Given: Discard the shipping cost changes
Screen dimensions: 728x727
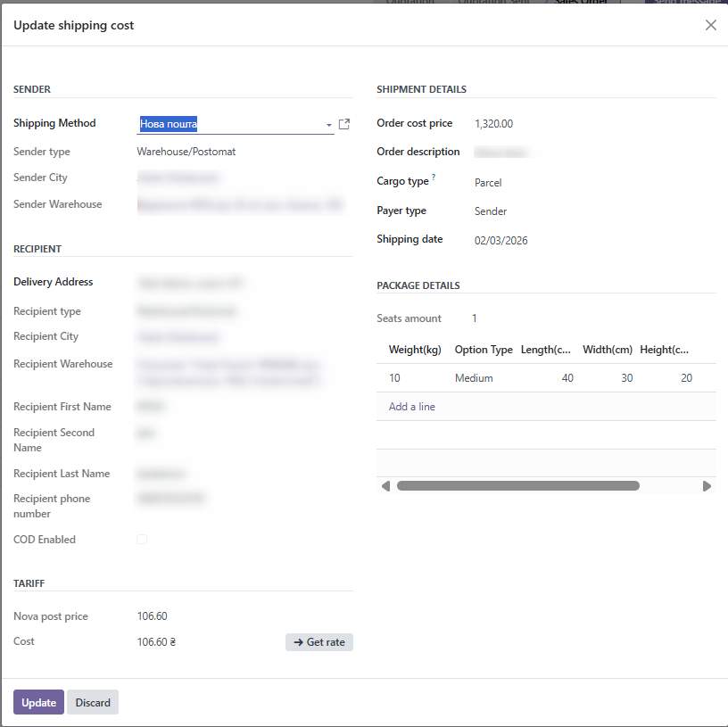Looking at the screenshot, I should (x=93, y=702).
